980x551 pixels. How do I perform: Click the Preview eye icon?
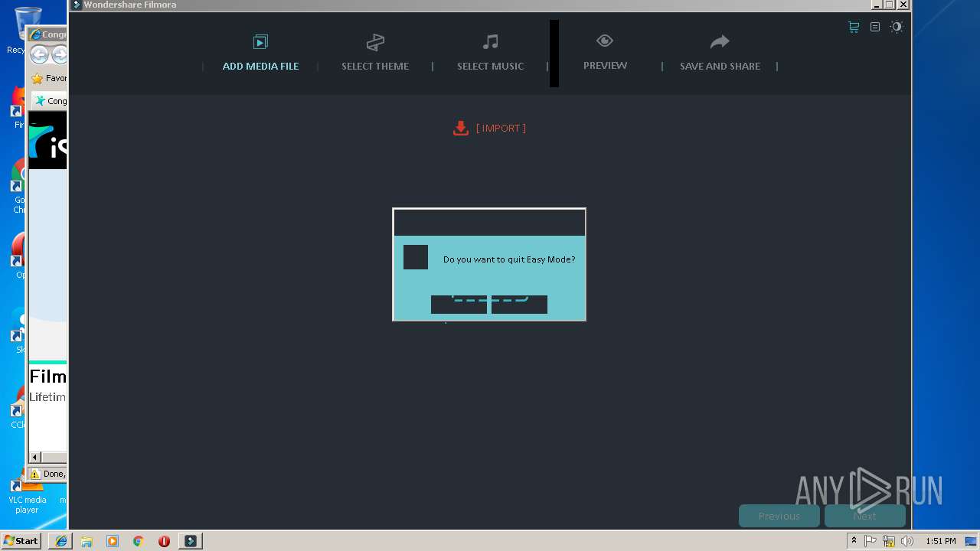tap(605, 41)
